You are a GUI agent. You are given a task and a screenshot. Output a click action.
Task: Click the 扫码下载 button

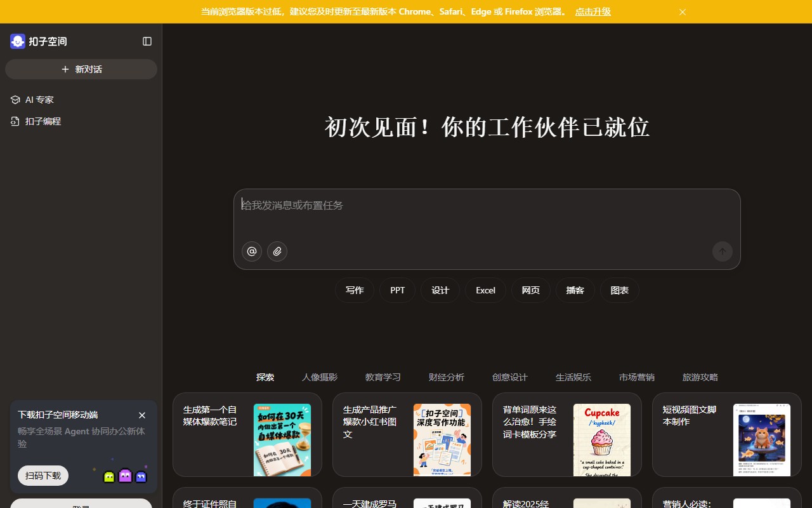point(43,476)
